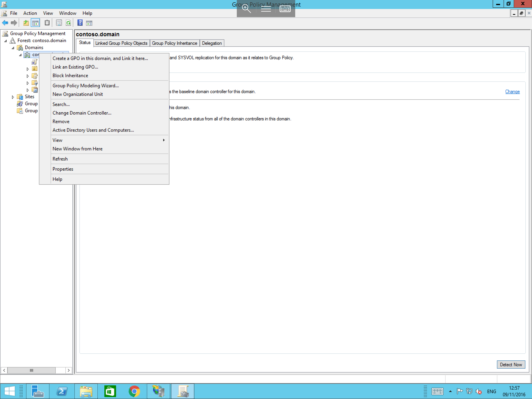Image resolution: width=532 pixels, height=399 pixels.
Task: Expand the Starter GPOs folder arrow
Action: click(x=28, y=90)
